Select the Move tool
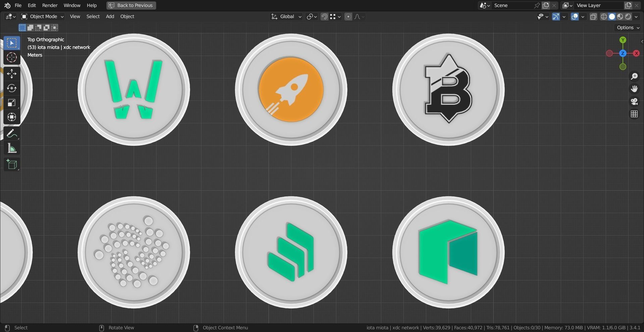Screen dimensions: 644x332 pyautogui.click(x=12, y=74)
